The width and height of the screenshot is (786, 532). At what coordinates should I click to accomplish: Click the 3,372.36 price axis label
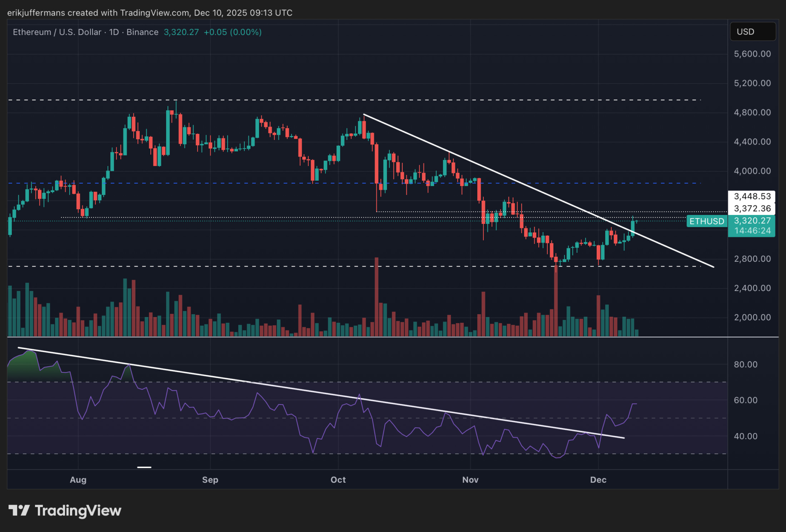pyautogui.click(x=752, y=208)
